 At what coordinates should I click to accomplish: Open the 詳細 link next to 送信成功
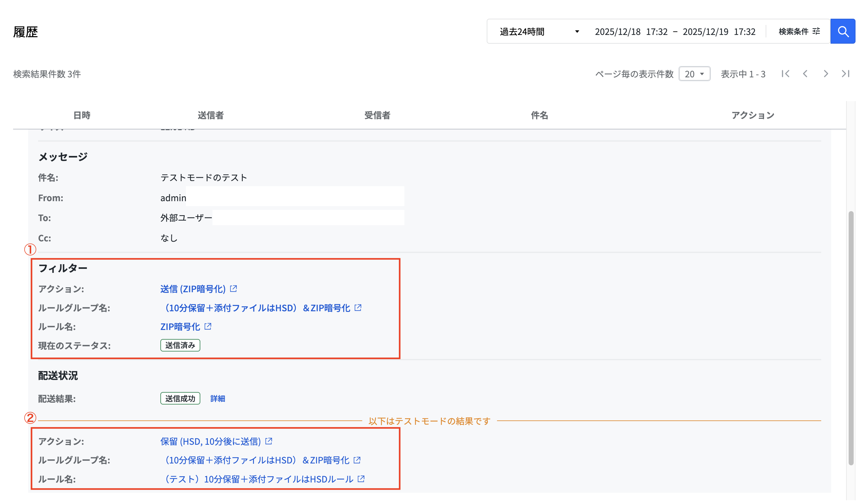click(217, 399)
